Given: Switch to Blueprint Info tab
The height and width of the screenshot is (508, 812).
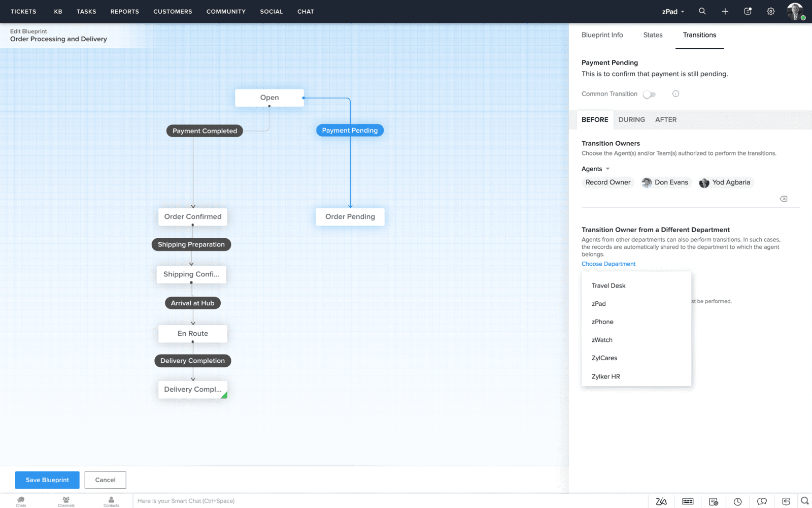Looking at the screenshot, I should [x=602, y=35].
